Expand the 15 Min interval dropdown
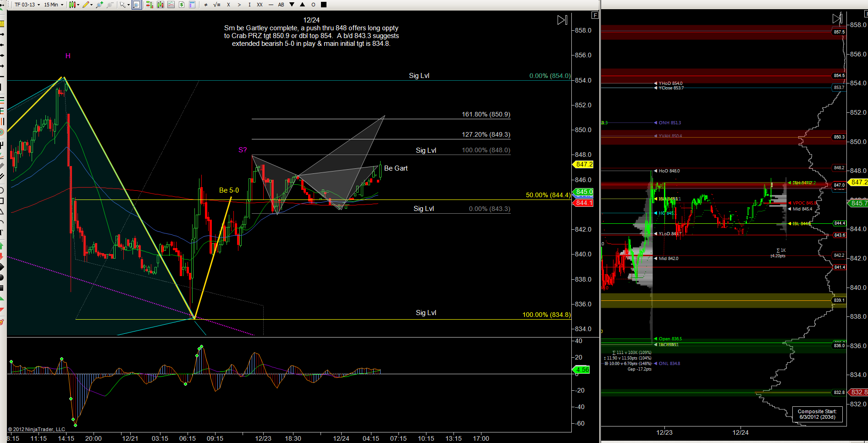This screenshot has width=868, height=443. pos(54,5)
